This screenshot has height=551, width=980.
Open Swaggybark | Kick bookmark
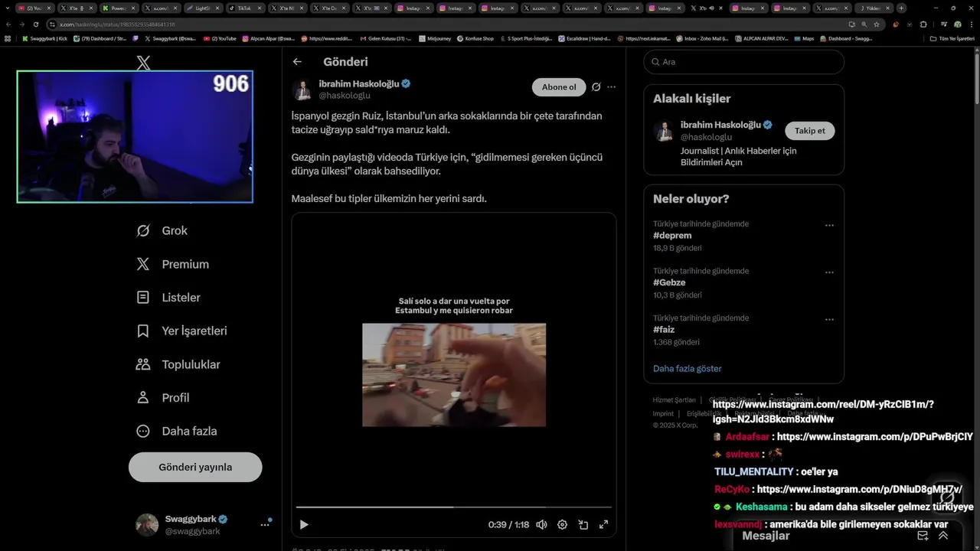(x=44, y=38)
